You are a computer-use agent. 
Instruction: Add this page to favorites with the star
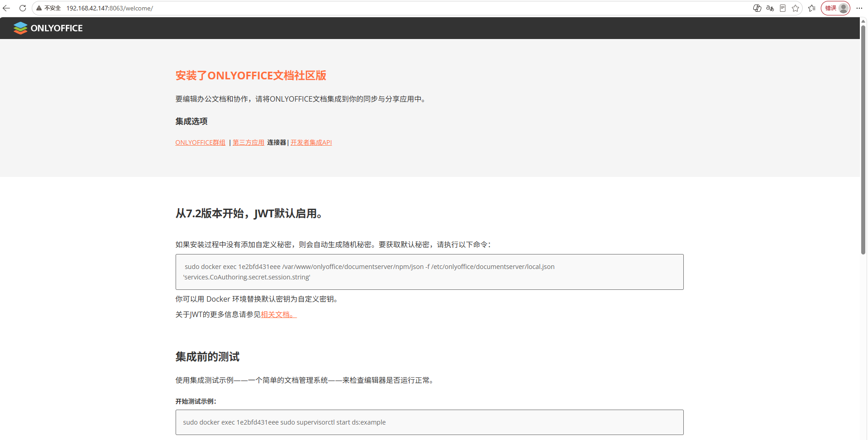(795, 8)
